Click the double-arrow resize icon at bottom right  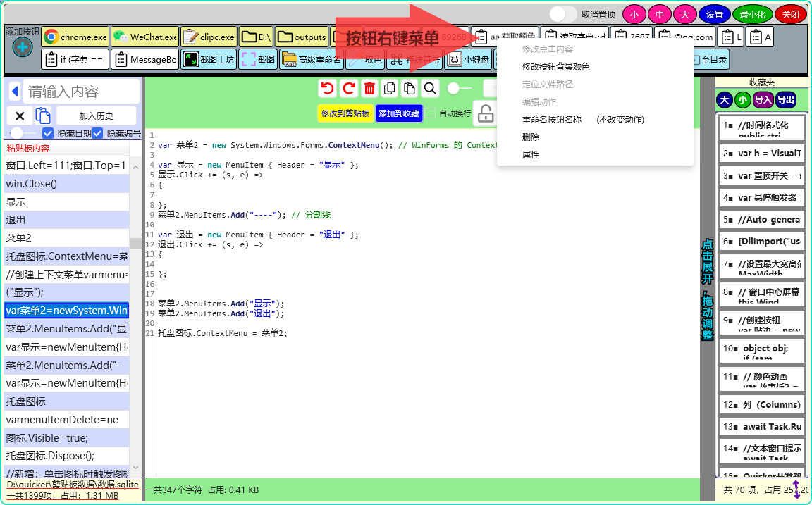(x=796, y=489)
